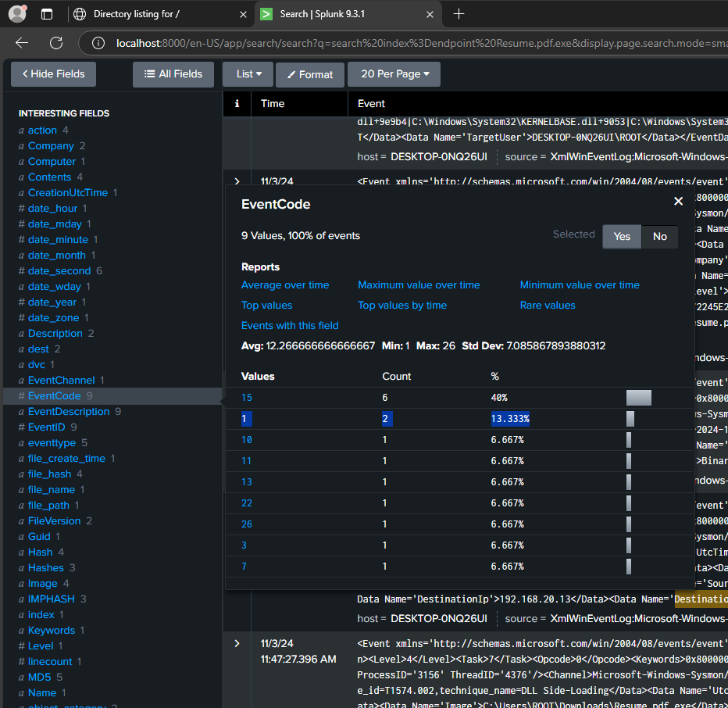Open the 20 Per Page dropdown
Image resolution: width=728 pixels, height=708 pixels.
394,74
